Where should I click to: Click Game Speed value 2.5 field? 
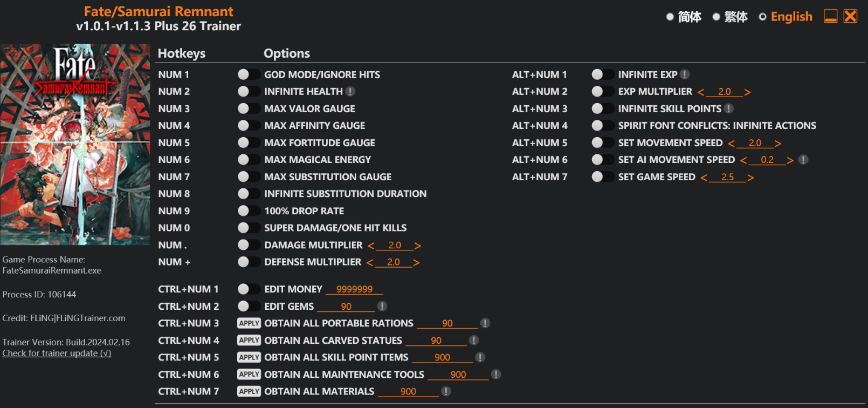(x=727, y=177)
